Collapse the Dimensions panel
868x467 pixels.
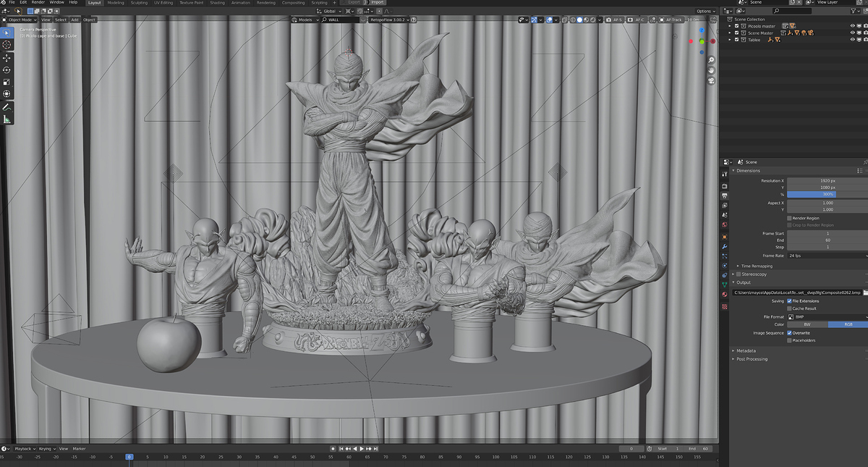point(748,171)
